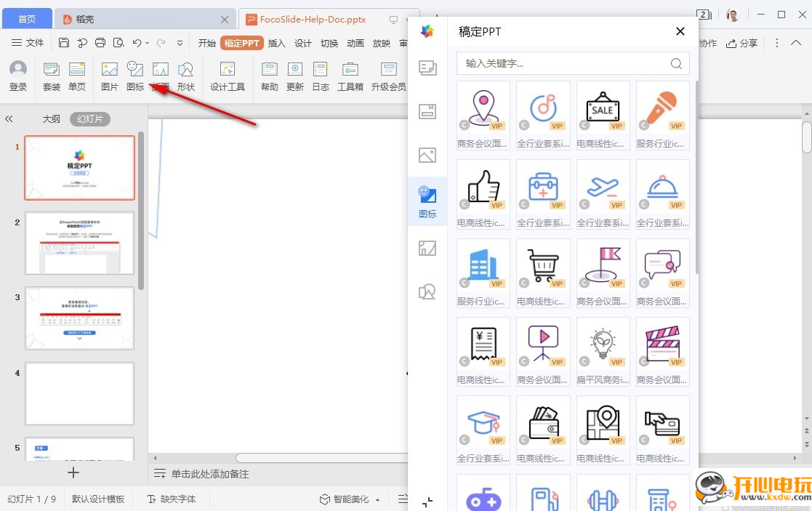Open 帮助 help from the toolbar

click(x=268, y=76)
